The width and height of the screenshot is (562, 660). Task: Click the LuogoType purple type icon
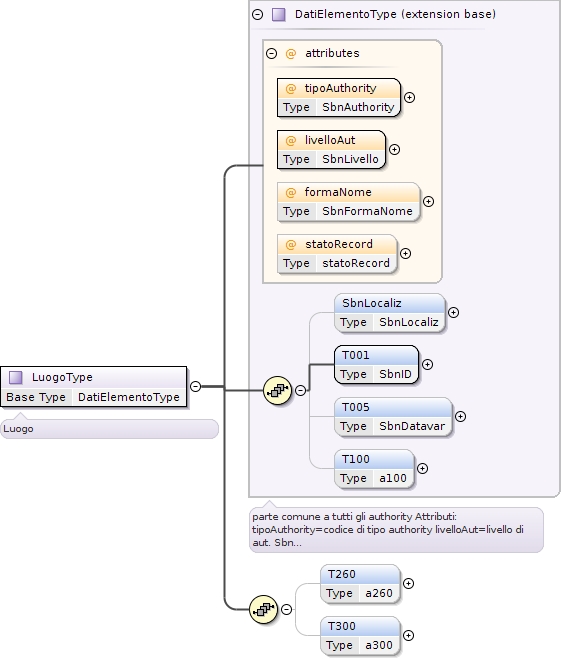[x=16, y=378]
